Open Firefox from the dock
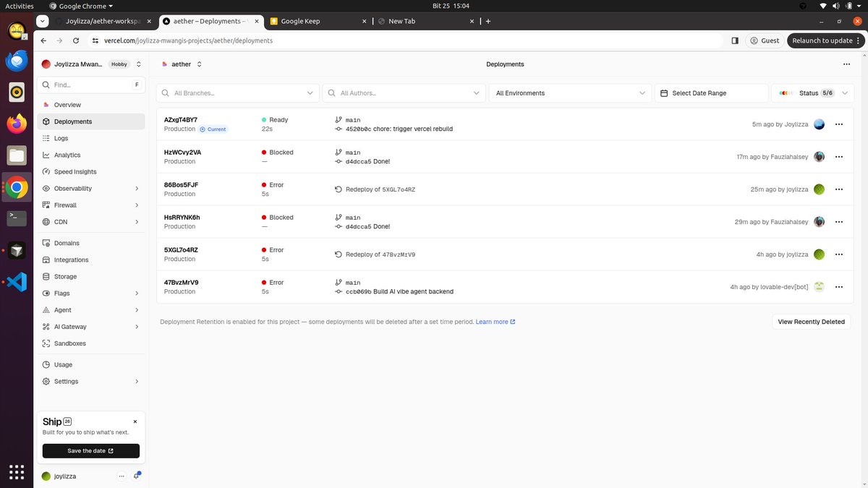Image resolution: width=868 pixels, height=488 pixels. tap(17, 123)
